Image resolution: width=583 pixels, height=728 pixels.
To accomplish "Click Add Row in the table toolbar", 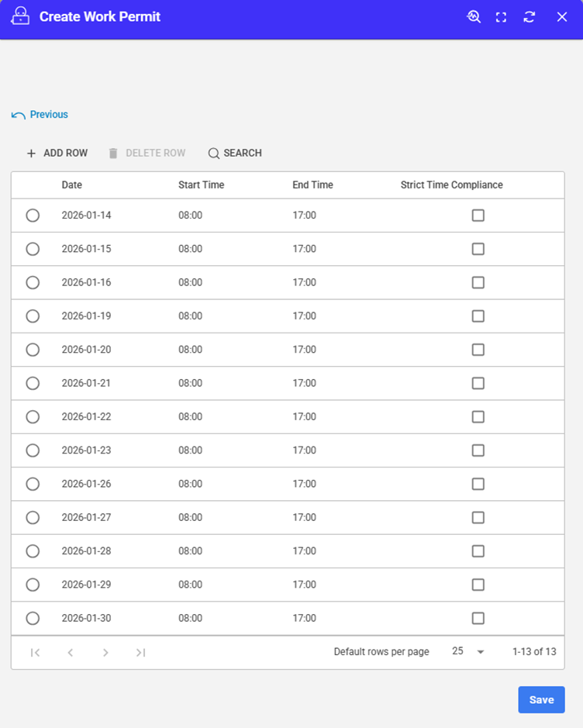I will point(57,154).
